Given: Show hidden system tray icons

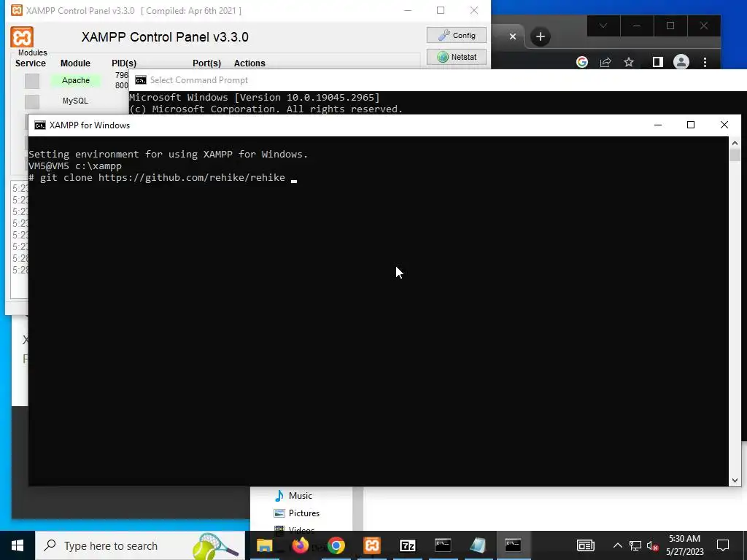Looking at the screenshot, I should [617, 545].
